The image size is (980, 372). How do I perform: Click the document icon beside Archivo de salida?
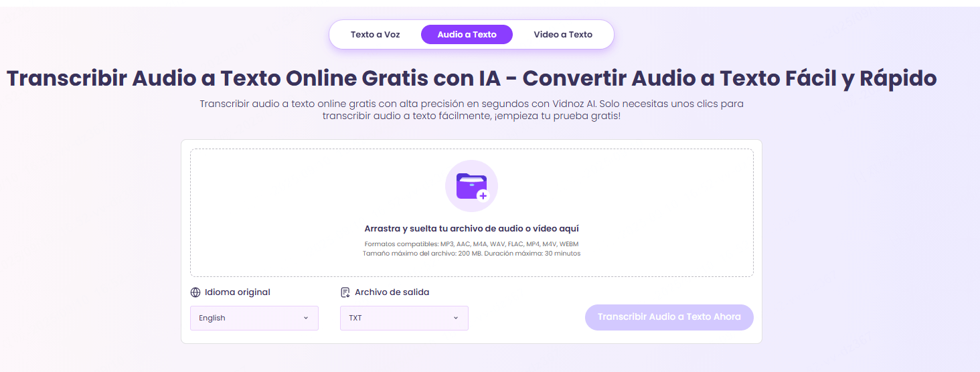[345, 292]
